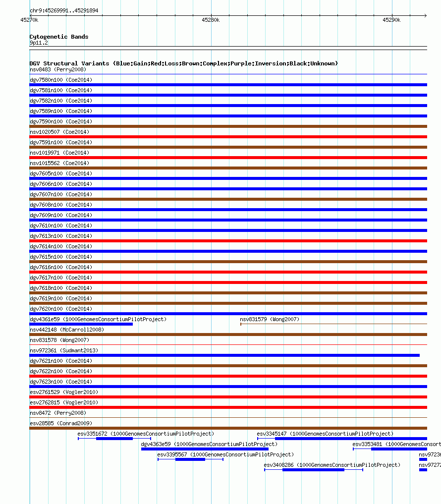Image resolution: width=441 pixels, height=504 pixels.
Task: Open dgv7613n100 (Coe2014) label
Action: tap(61, 236)
